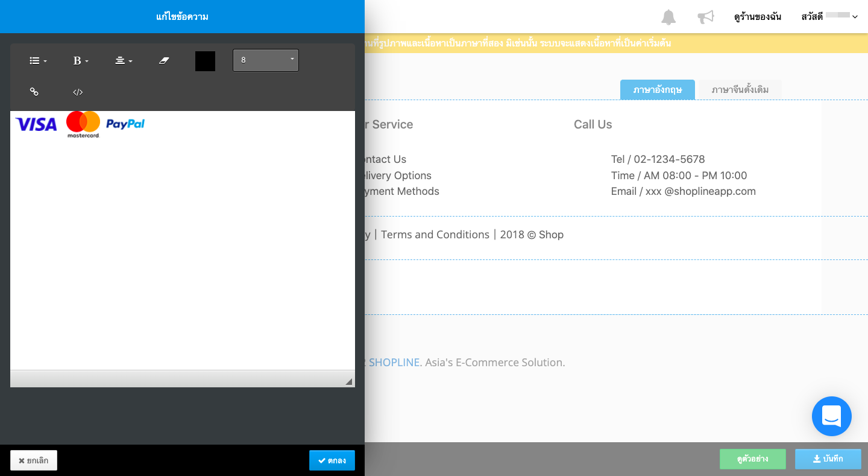Viewport: 868px width, 476px height.
Task: Open the font size 8 dropdown
Action: (x=266, y=60)
